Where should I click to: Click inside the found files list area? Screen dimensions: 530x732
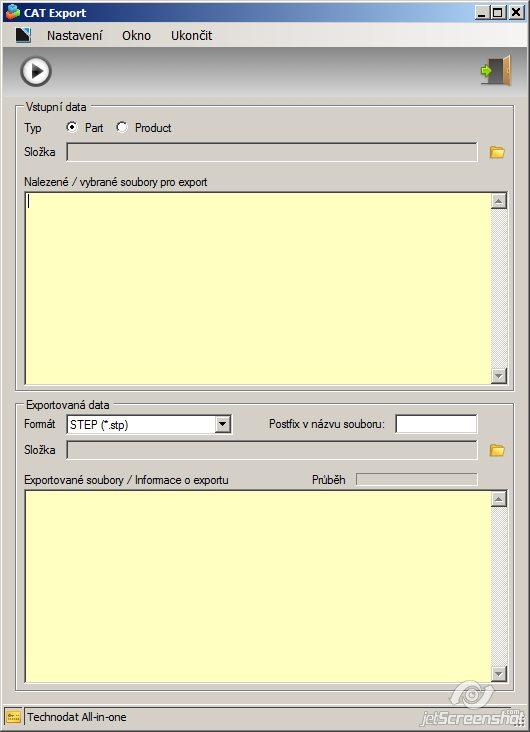[x=258, y=289]
